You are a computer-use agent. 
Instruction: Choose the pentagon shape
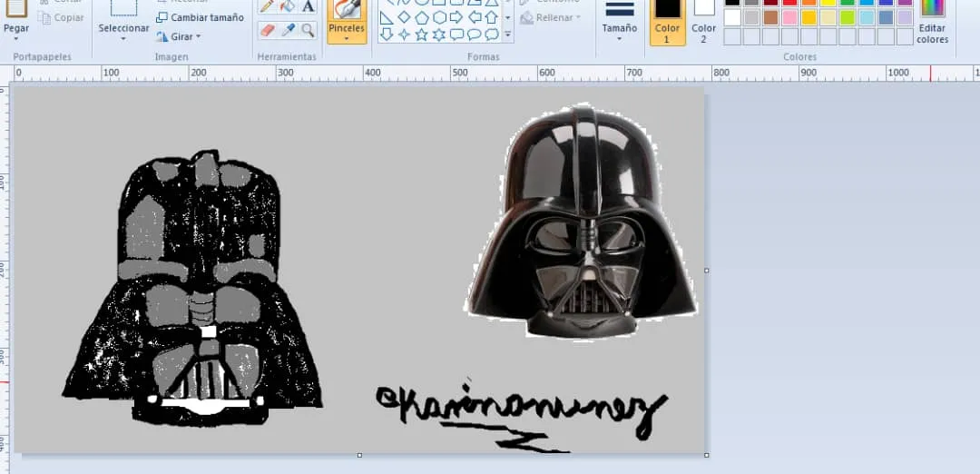pos(422,17)
